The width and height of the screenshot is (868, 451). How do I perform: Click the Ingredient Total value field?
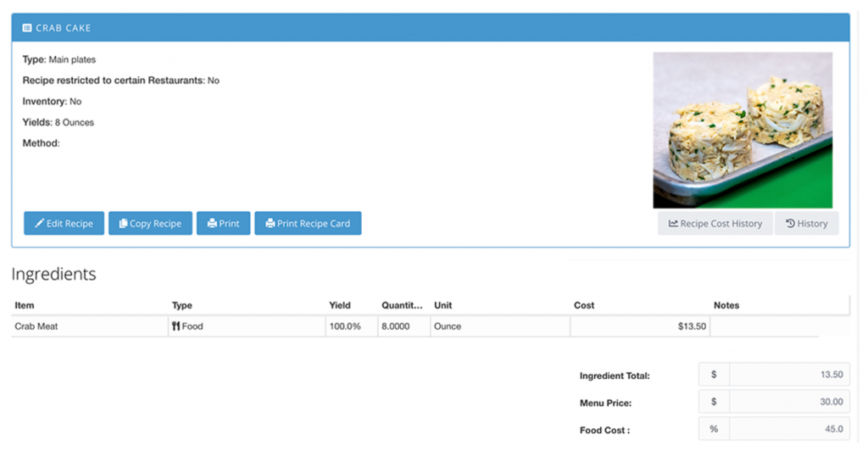(x=788, y=375)
